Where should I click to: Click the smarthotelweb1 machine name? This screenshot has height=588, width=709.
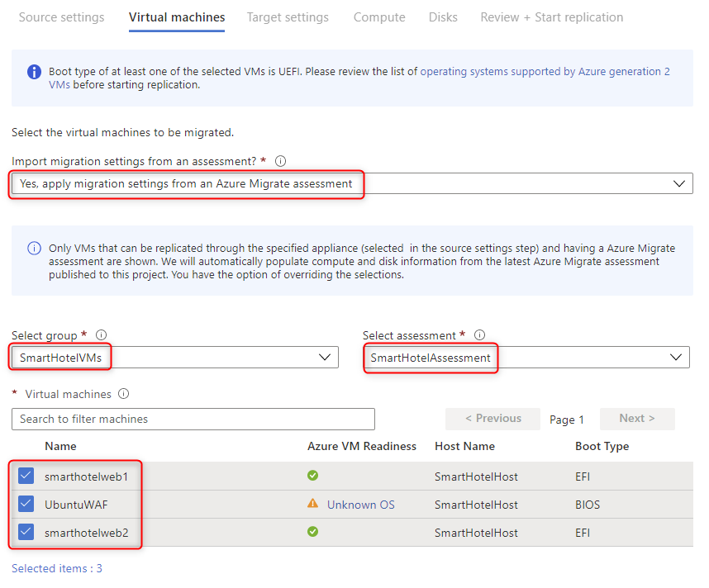[87, 477]
